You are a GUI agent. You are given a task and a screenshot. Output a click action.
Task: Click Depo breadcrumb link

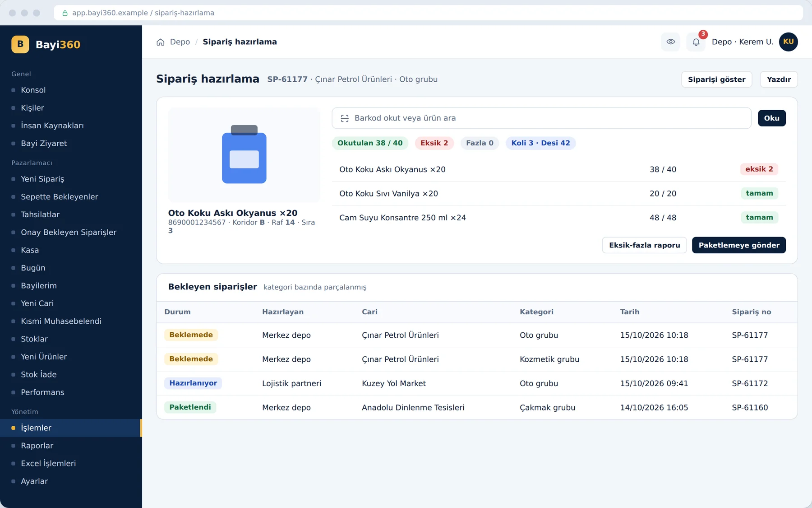(x=180, y=42)
